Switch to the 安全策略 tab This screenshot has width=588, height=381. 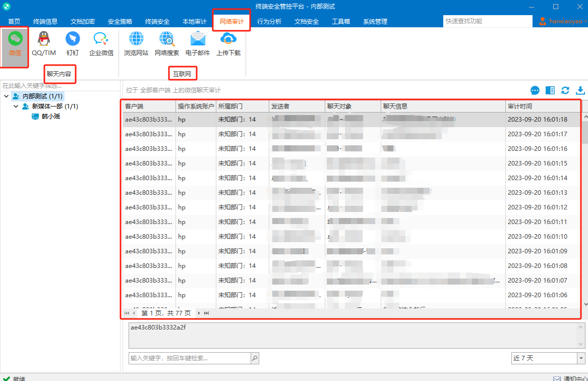120,21
